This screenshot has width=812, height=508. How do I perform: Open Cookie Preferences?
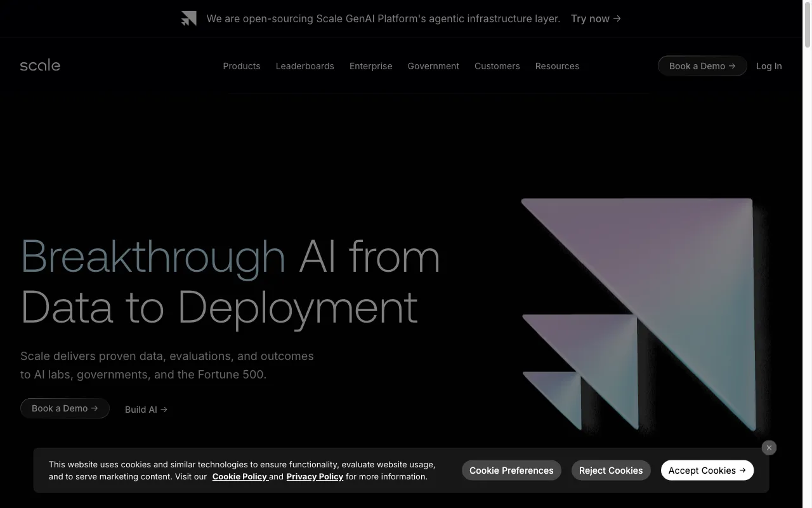511,471
